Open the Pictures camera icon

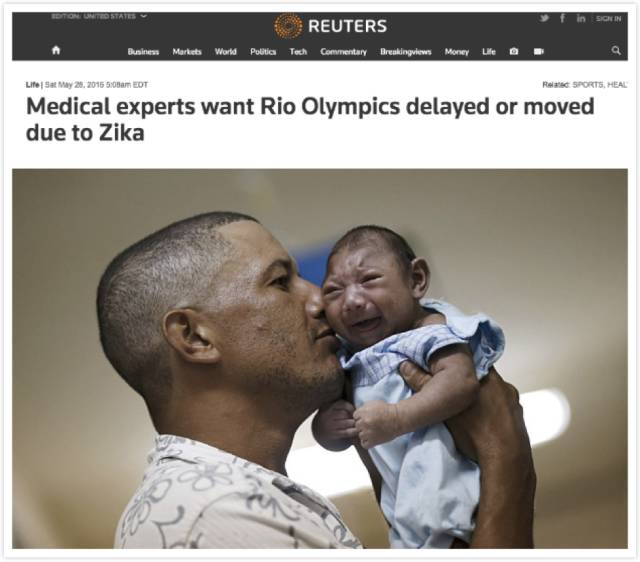point(514,51)
